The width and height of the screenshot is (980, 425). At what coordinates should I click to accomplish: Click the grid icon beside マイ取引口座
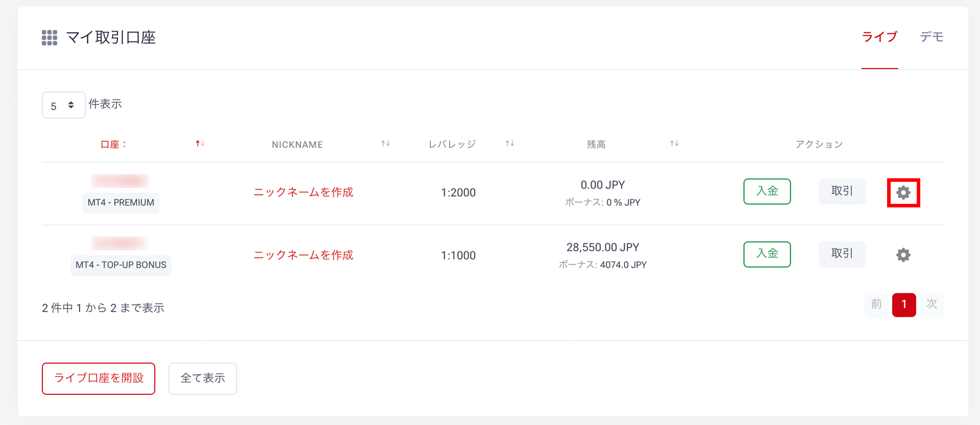(x=50, y=38)
